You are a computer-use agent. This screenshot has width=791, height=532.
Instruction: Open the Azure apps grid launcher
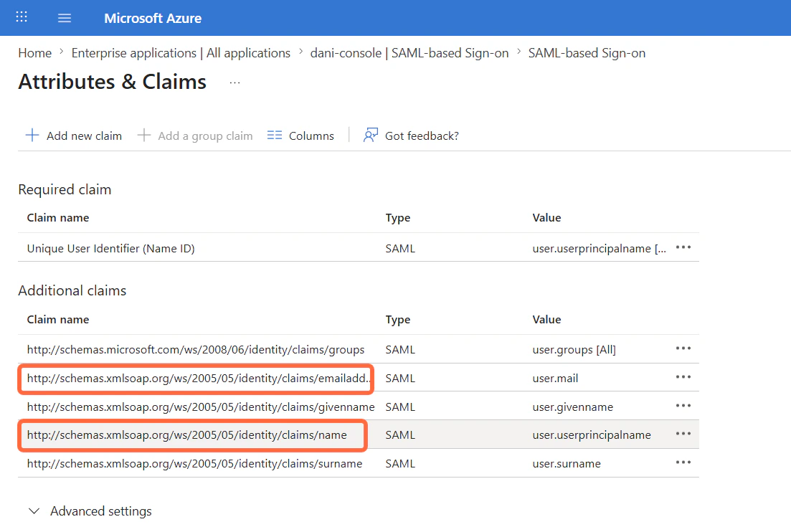click(x=22, y=17)
